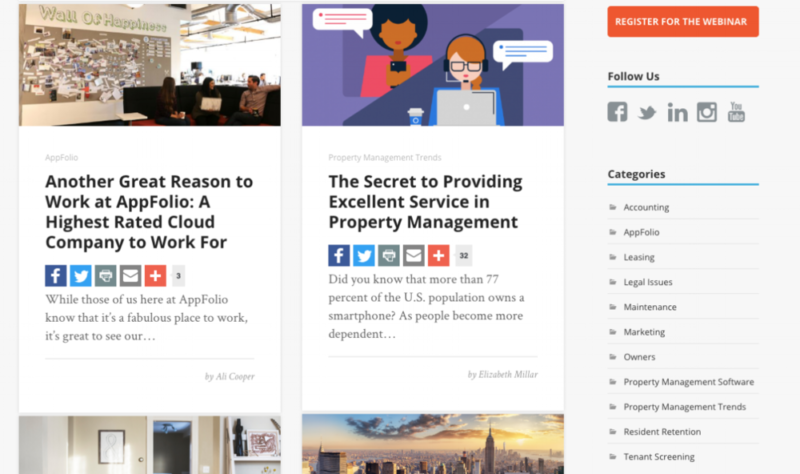Print the AppFolio cloud company article
The image size is (800, 474).
pyautogui.click(x=106, y=276)
